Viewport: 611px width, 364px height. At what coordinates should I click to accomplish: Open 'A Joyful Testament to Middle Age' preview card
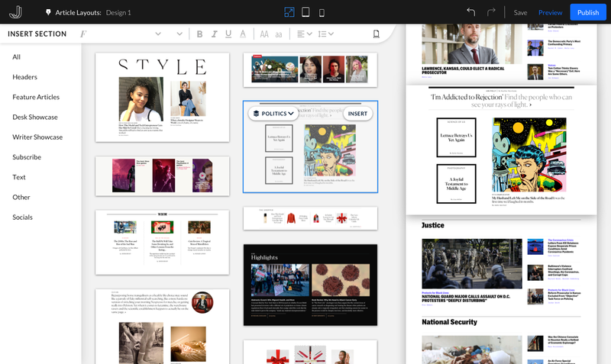pyautogui.click(x=456, y=184)
